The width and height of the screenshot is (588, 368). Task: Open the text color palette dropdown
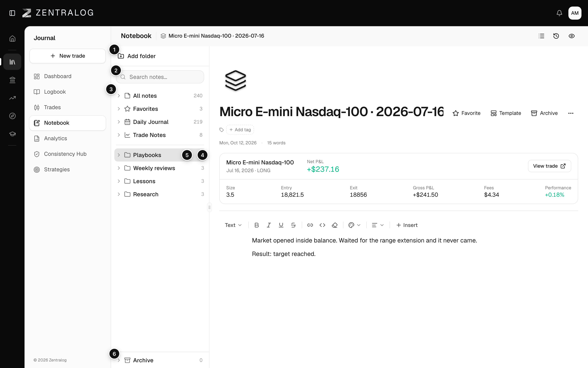click(354, 225)
